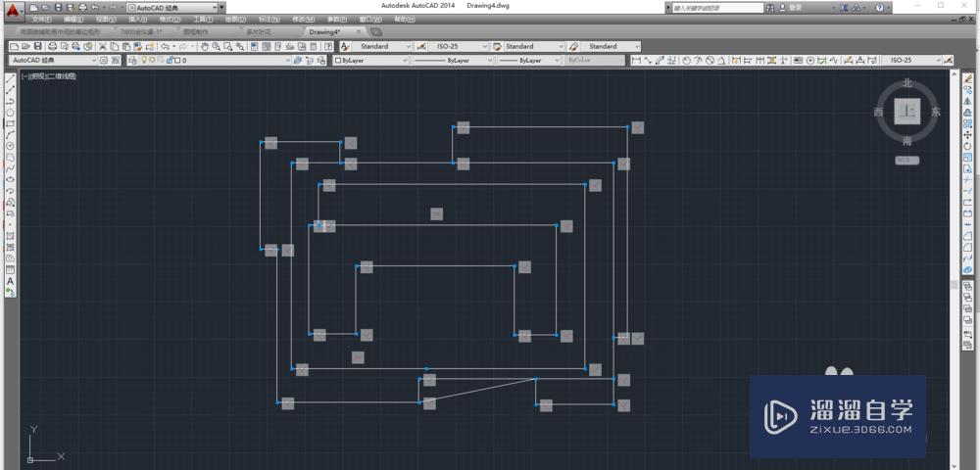Click the viewport controls label at canvas top-left
Screen dimensions: 980x470
49,76
